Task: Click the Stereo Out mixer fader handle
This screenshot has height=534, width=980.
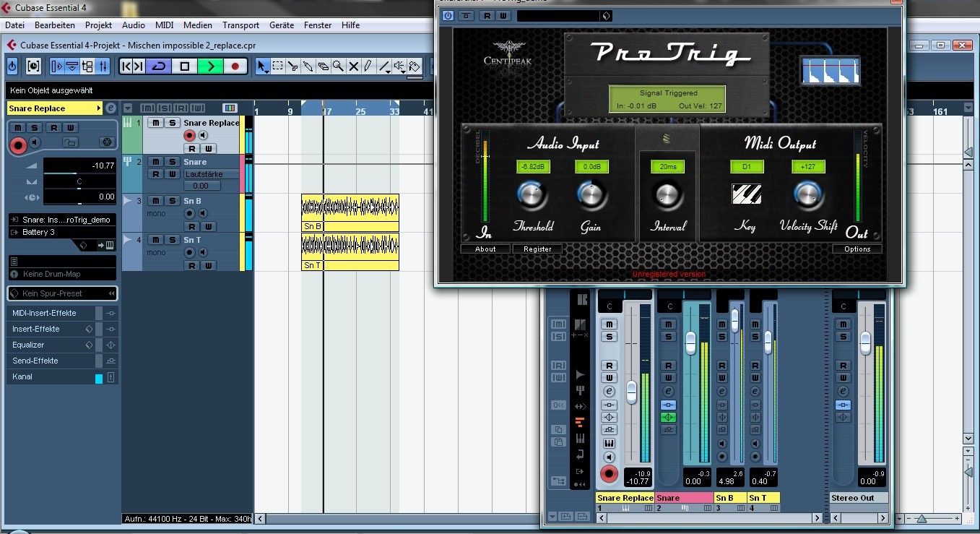Action: (x=866, y=342)
